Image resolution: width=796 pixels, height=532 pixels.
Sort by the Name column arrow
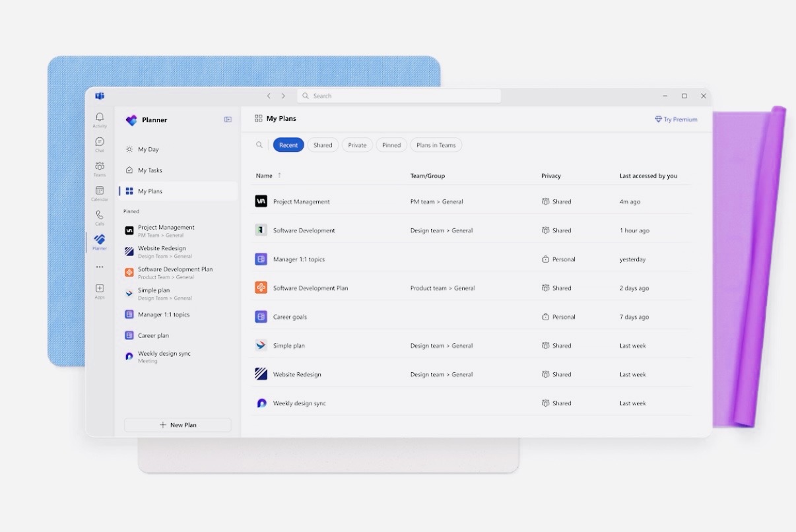click(279, 176)
